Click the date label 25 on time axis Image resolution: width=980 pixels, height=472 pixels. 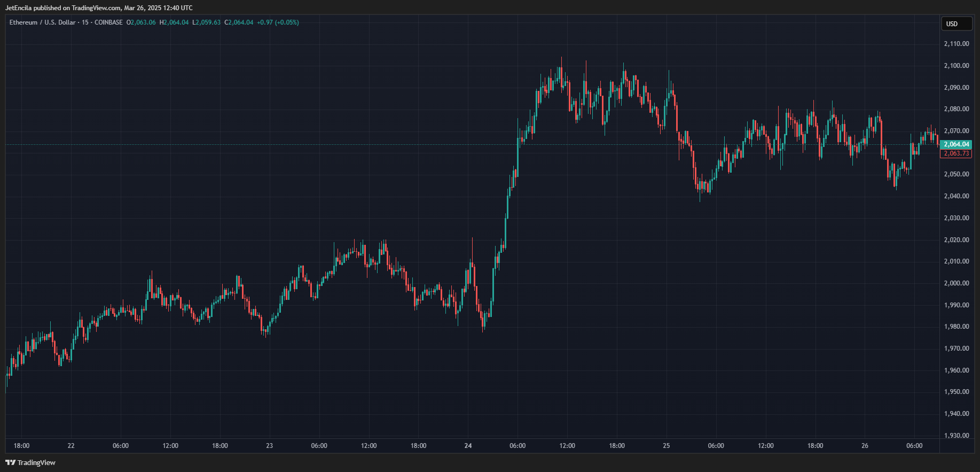click(x=667, y=446)
